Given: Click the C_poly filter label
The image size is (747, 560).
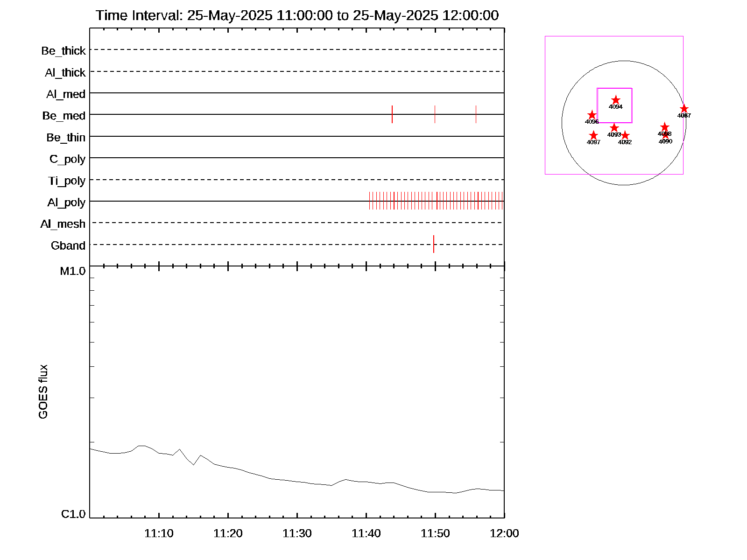Looking at the screenshot, I should 68,159.
